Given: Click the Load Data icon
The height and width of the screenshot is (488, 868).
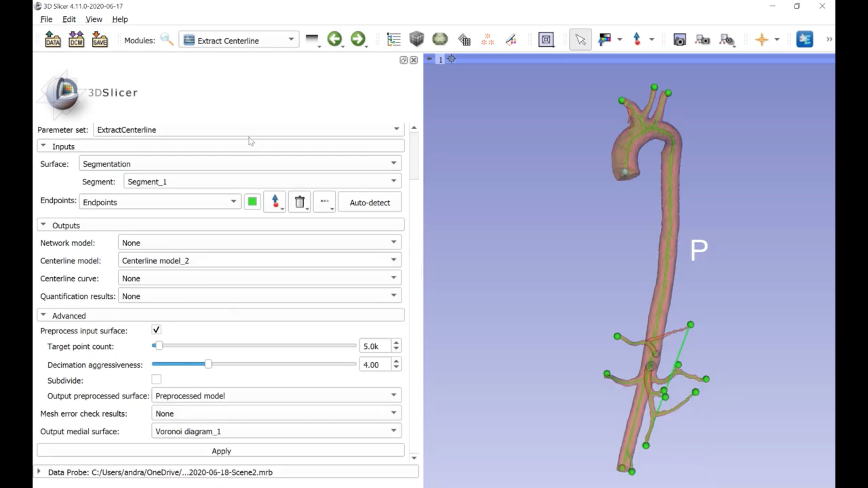Looking at the screenshot, I should tap(53, 40).
